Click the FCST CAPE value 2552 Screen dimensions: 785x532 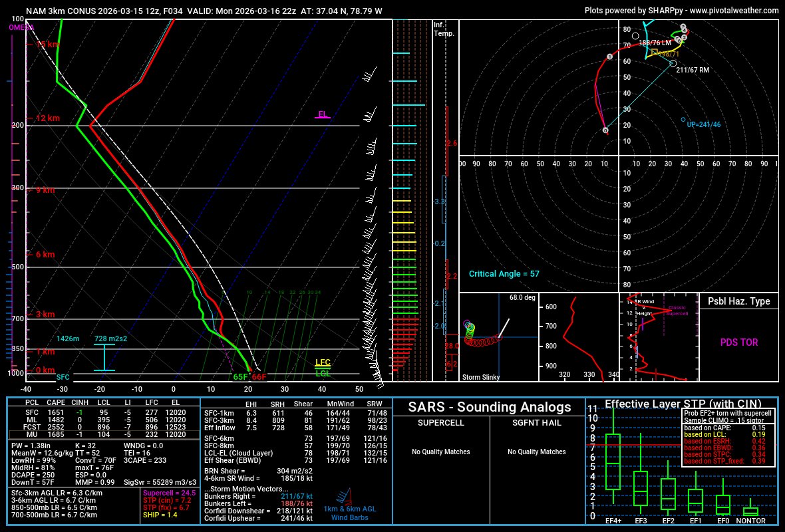tap(56, 428)
